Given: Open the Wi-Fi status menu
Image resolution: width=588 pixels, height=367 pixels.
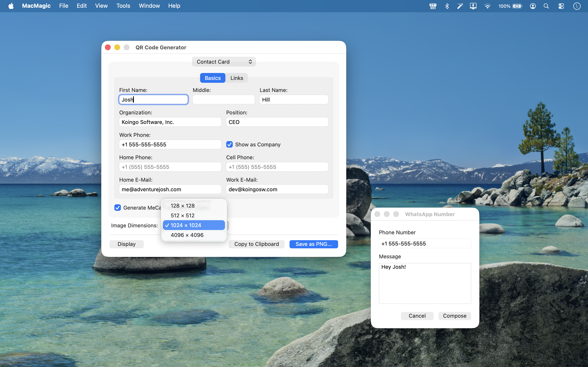Looking at the screenshot, I should pos(487,6).
